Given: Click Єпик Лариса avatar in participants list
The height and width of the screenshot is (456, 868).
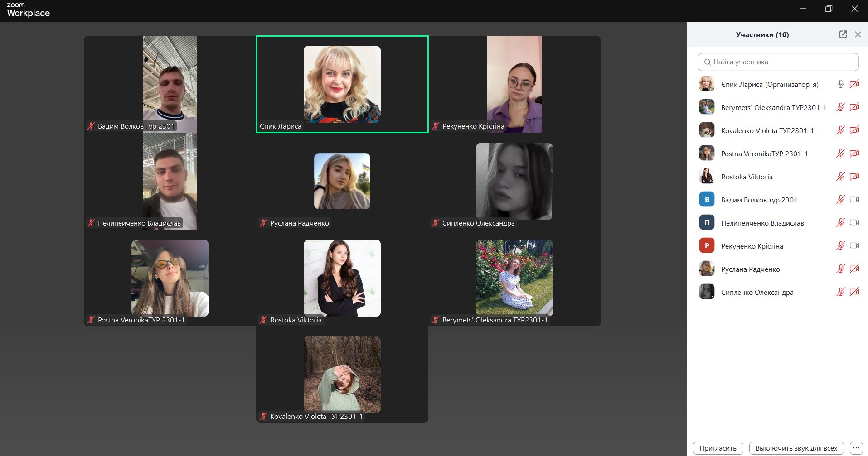Looking at the screenshot, I should (707, 84).
